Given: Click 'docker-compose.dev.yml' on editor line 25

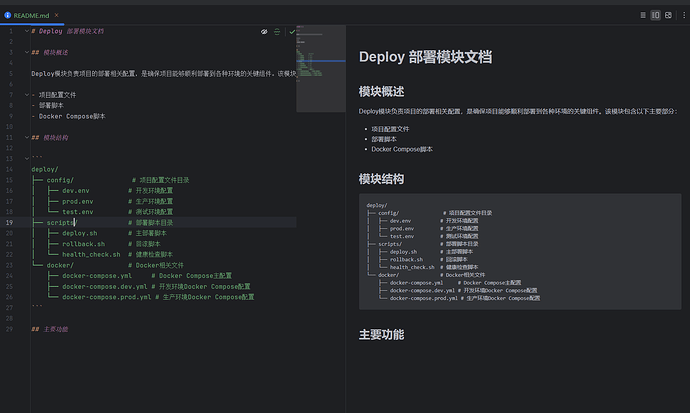Looking at the screenshot, I should click(x=105, y=287).
